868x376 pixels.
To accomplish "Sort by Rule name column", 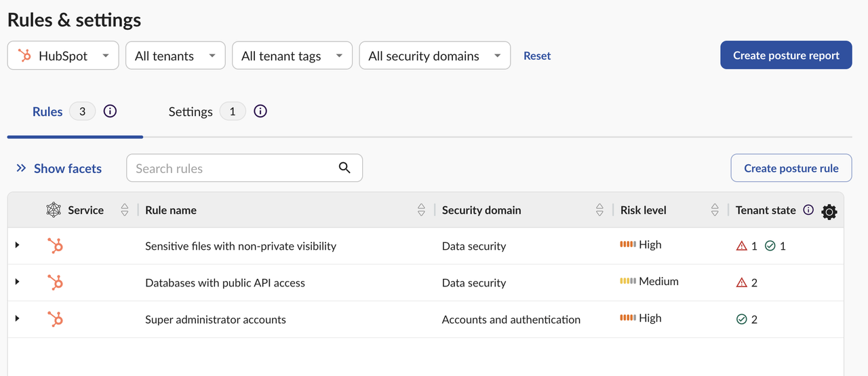I will pyautogui.click(x=421, y=210).
